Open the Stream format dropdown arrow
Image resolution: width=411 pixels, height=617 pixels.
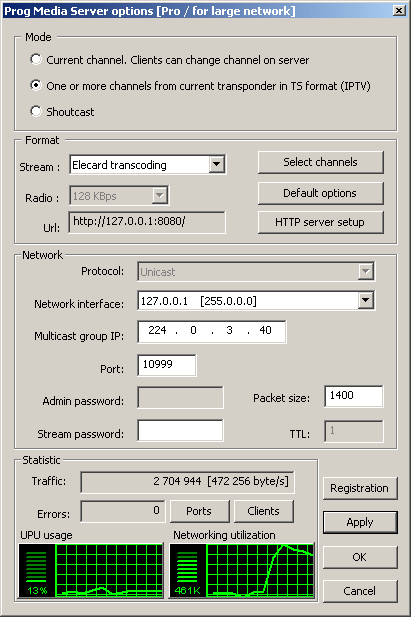(217, 164)
